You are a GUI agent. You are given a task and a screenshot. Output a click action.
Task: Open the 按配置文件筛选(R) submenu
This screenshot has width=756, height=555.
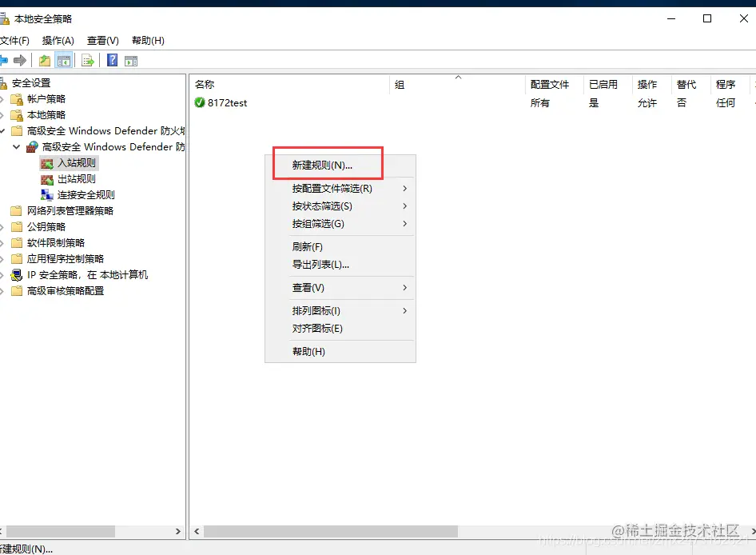click(340, 189)
